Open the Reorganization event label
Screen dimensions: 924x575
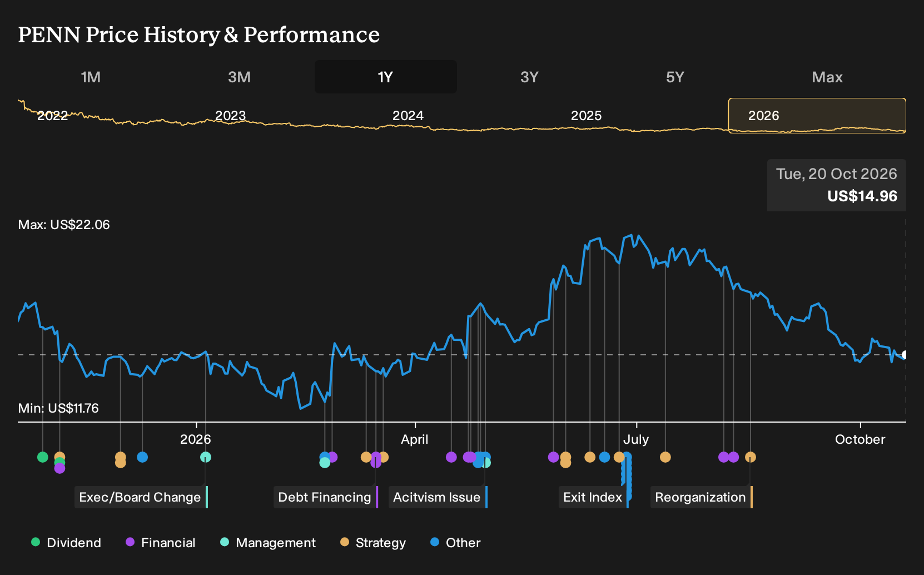pyautogui.click(x=702, y=497)
